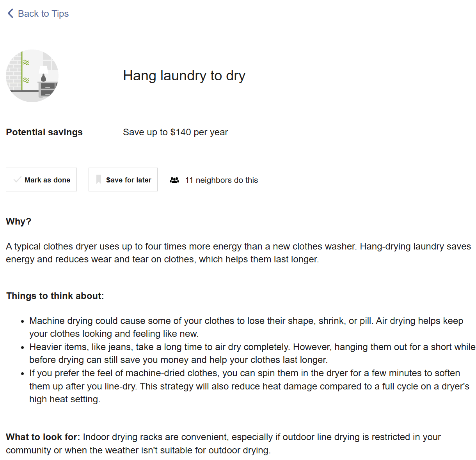Open details for "11 neighbors do this"
Screen dimensions: 476x460
point(222,180)
